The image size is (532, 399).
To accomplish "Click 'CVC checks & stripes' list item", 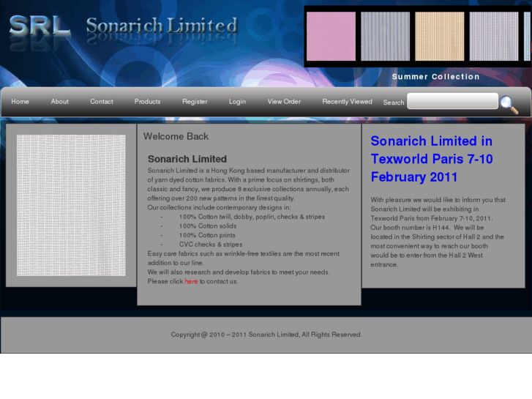I will tap(211, 245).
